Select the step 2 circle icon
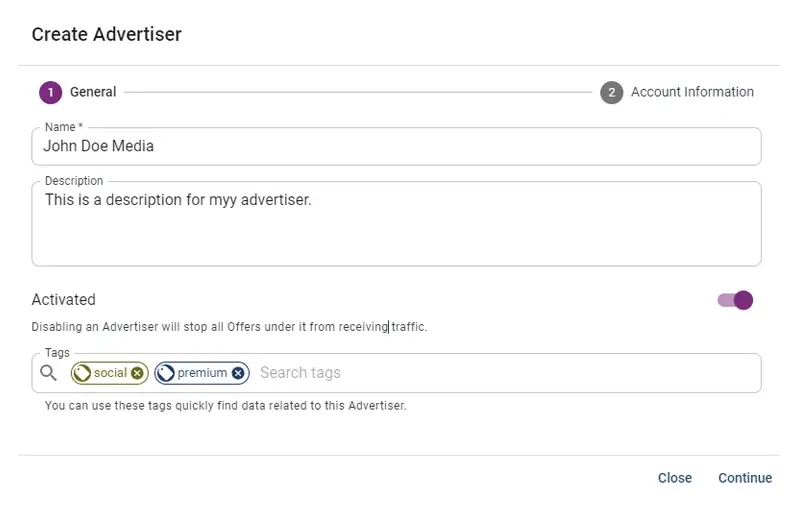800x509 pixels. click(x=611, y=92)
